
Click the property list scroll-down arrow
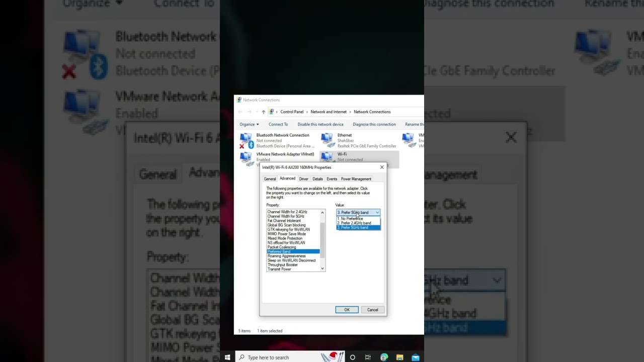(x=323, y=268)
